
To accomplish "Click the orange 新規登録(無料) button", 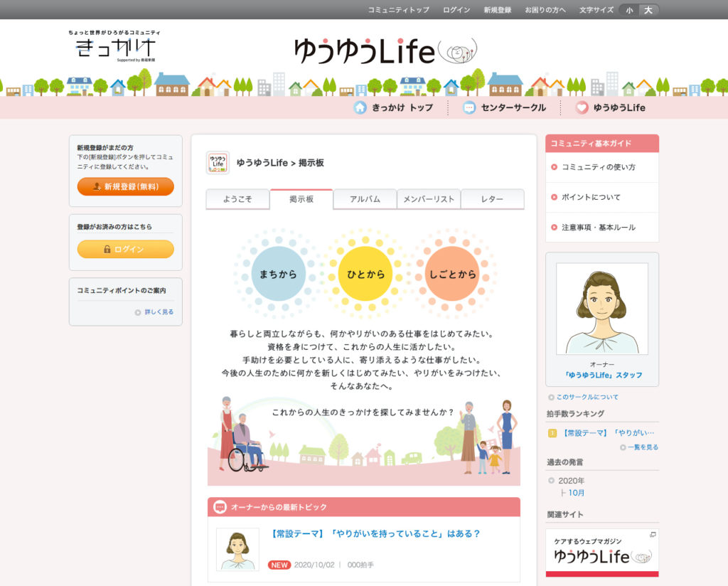I will [x=125, y=186].
